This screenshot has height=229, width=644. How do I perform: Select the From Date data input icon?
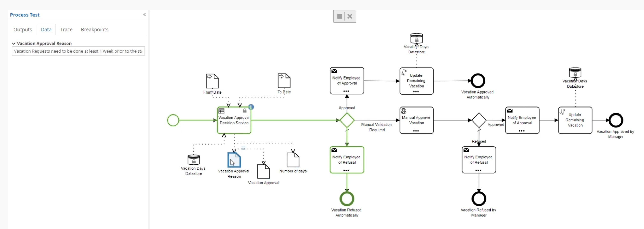point(212,81)
